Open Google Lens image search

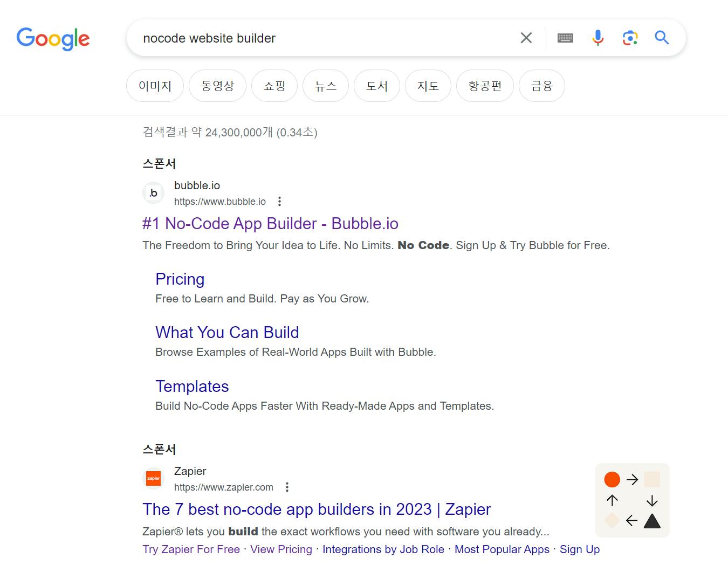click(630, 38)
